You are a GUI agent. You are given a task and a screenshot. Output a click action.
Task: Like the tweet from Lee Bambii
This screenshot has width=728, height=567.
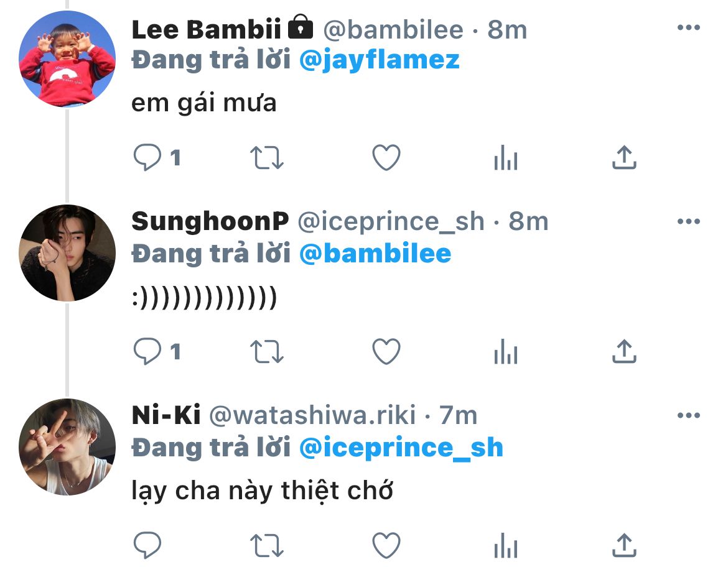(x=386, y=159)
